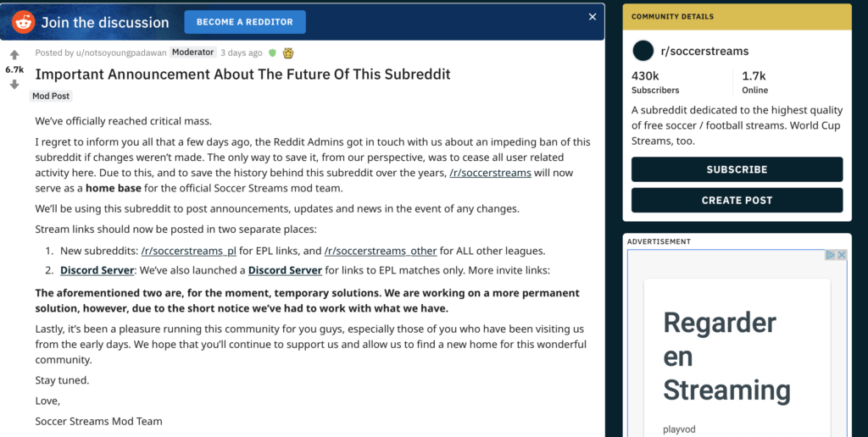Open the r/soccerstreams community avatar
The width and height of the screenshot is (868, 437).
coord(643,51)
